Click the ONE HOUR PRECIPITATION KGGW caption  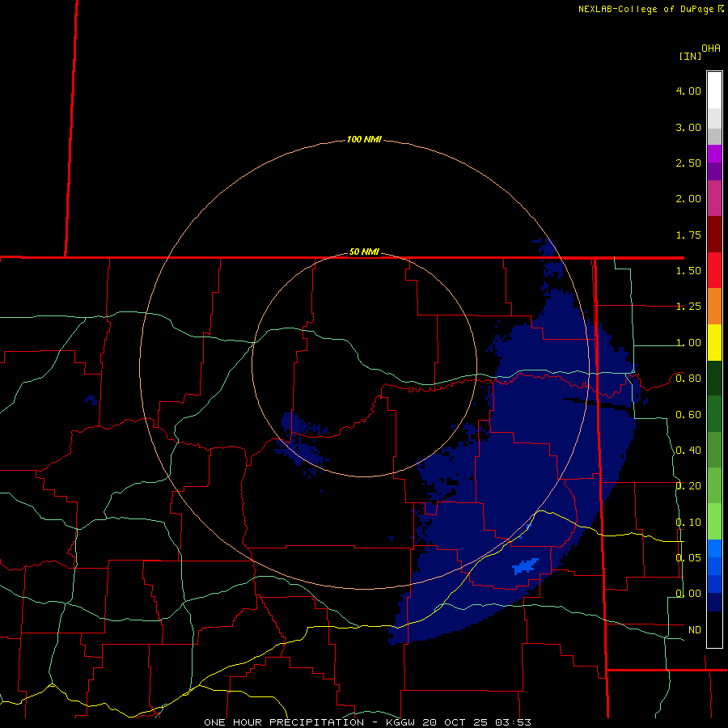coord(367,722)
